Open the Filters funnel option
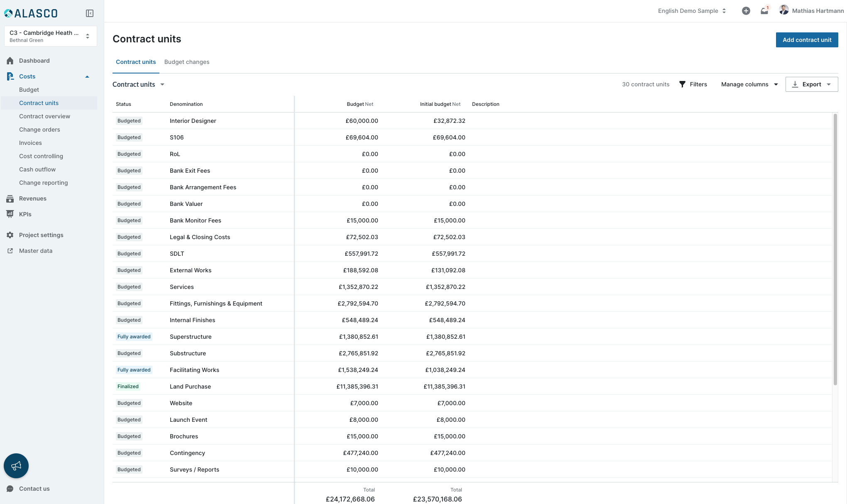 point(693,84)
